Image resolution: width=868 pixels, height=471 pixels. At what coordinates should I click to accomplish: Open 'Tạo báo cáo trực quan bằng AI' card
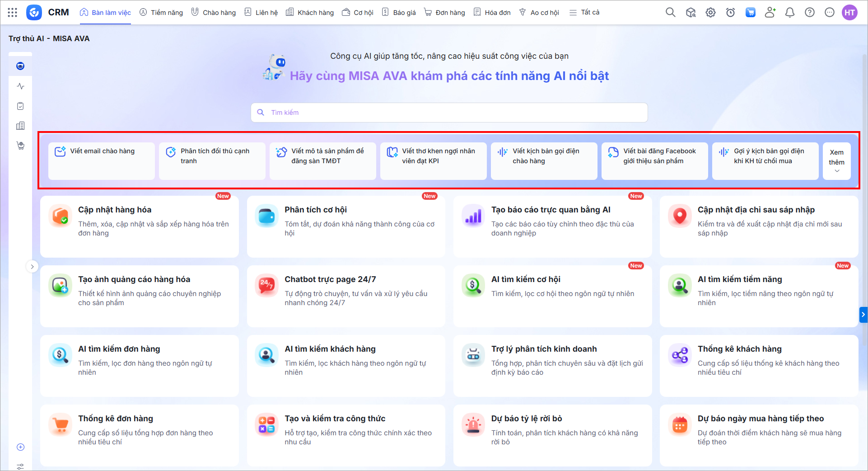click(552, 226)
